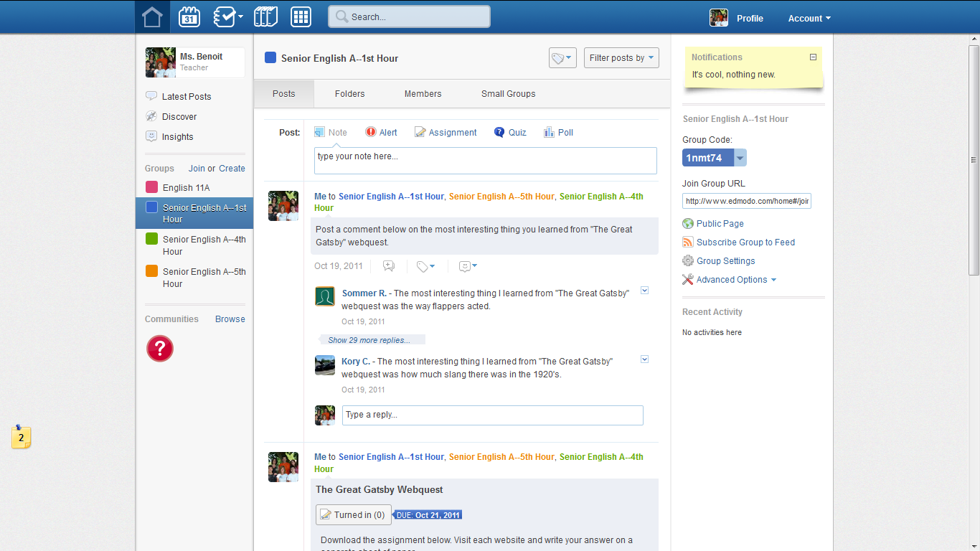Click Subscribe Group to Feed link

[x=746, y=242]
